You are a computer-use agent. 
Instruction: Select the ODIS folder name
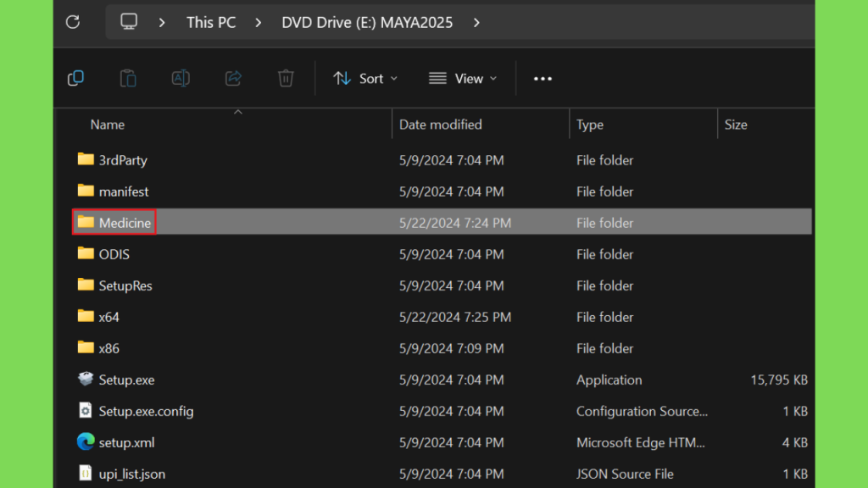(x=114, y=254)
